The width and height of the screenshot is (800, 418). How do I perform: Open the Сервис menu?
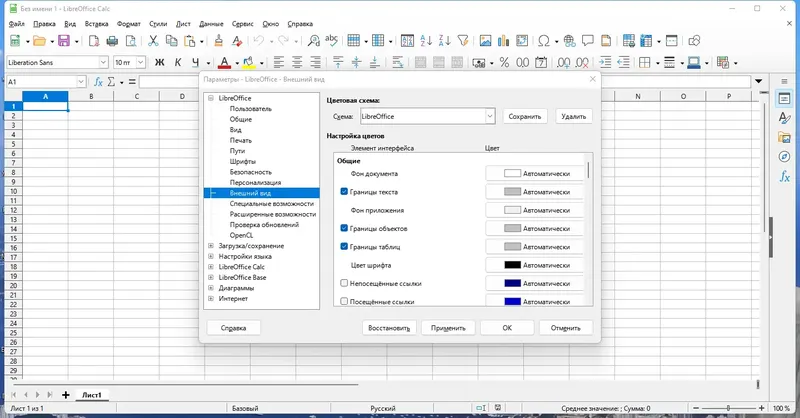[x=245, y=22]
